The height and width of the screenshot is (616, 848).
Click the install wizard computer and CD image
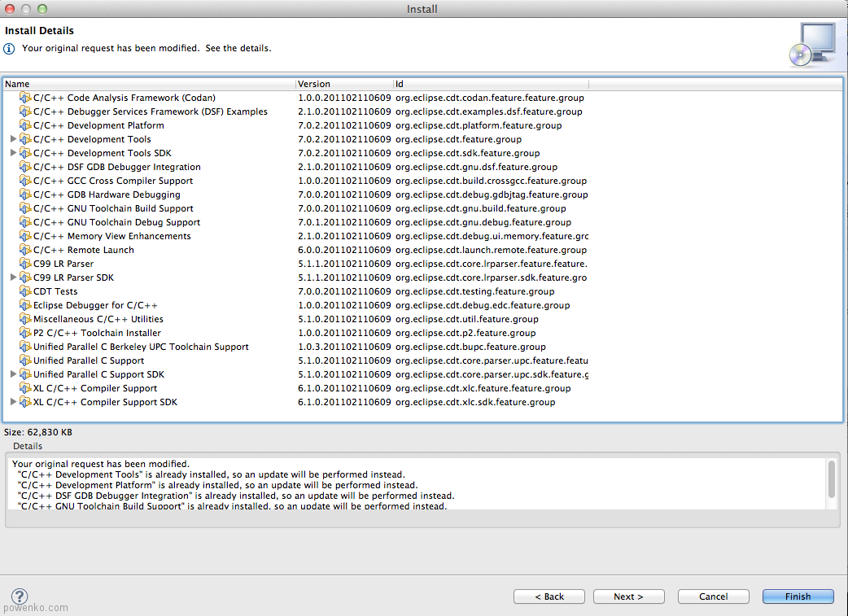(812, 45)
